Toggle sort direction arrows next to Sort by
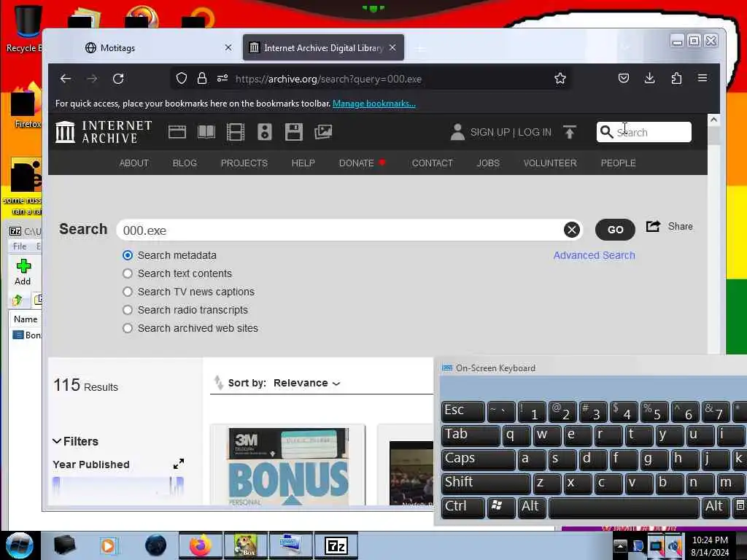The height and width of the screenshot is (560, 747). tap(218, 382)
